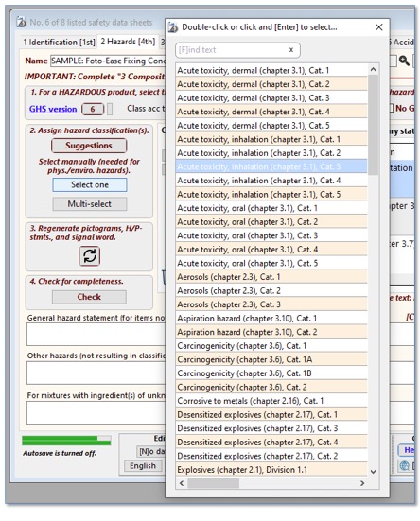Switch to the 2 Hazards tab
This screenshot has height=521, width=420.
128,42
